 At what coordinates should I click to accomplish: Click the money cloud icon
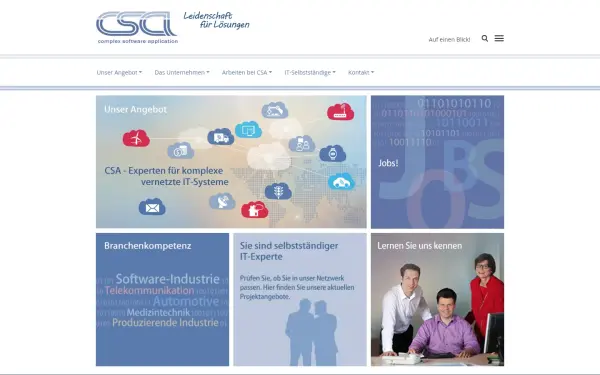[x=181, y=150]
